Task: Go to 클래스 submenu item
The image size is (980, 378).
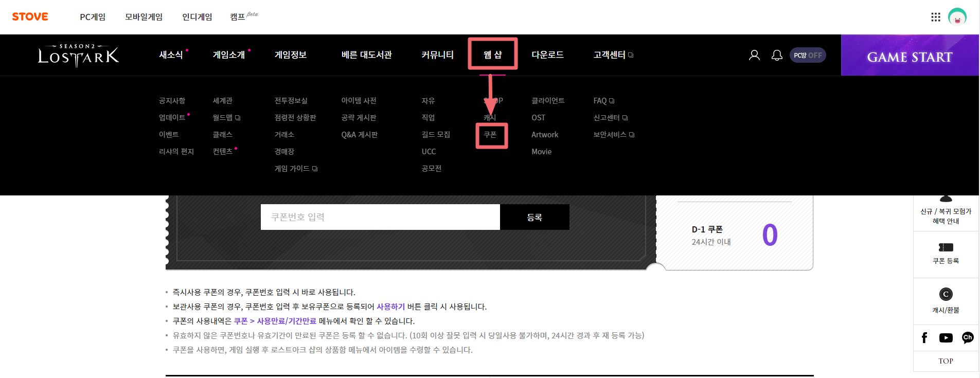Action: coord(223,135)
